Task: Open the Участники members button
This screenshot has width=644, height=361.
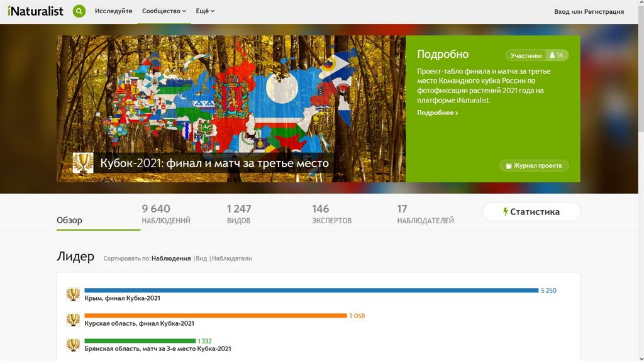Action: 526,55
